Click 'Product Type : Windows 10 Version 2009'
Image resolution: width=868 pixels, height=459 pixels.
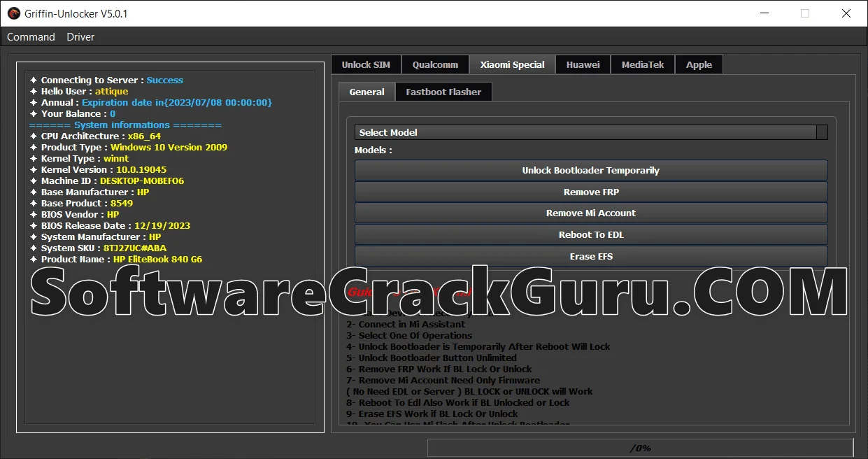(128, 148)
